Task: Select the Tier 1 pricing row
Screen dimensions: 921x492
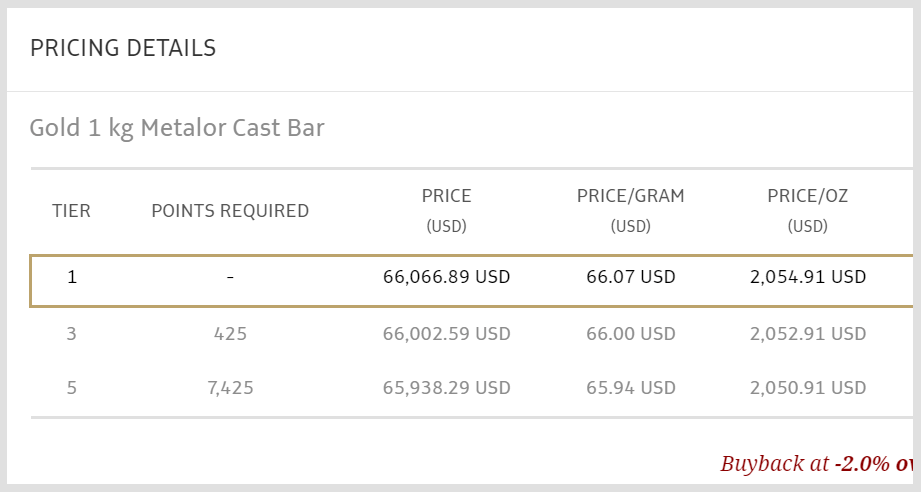Action: (x=472, y=281)
